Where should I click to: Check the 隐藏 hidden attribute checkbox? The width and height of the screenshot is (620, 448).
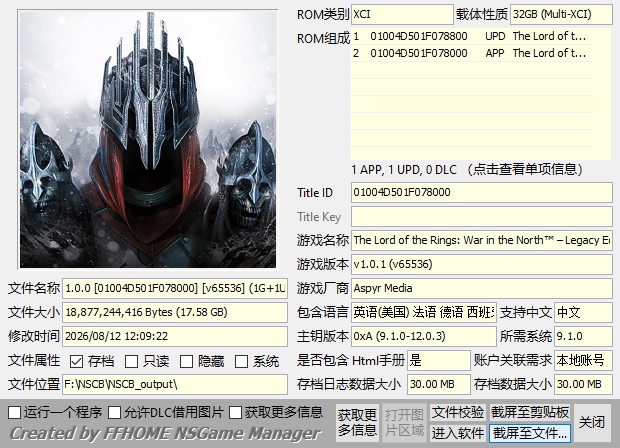(x=186, y=361)
